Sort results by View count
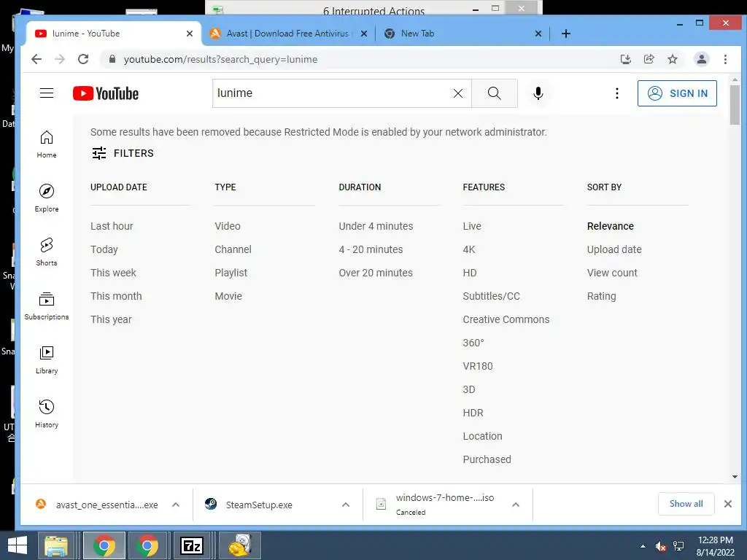The image size is (747, 560). [x=612, y=273]
